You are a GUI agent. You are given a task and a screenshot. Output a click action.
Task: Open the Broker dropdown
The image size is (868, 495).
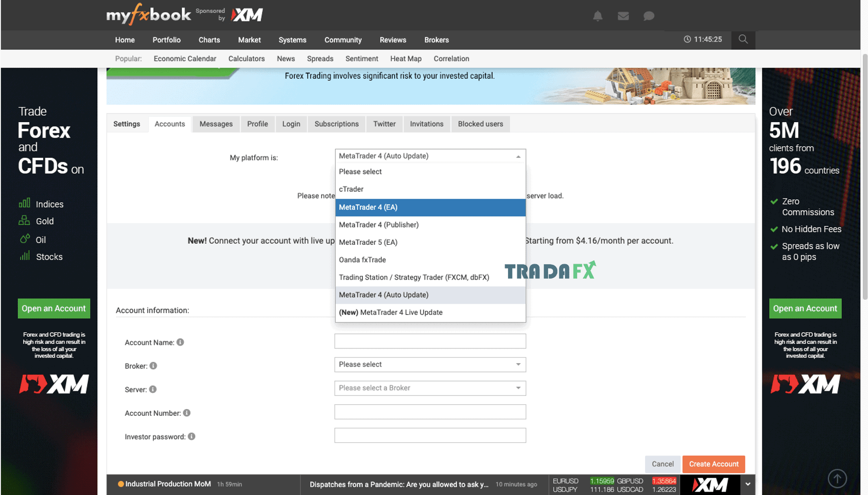click(x=430, y=365)
